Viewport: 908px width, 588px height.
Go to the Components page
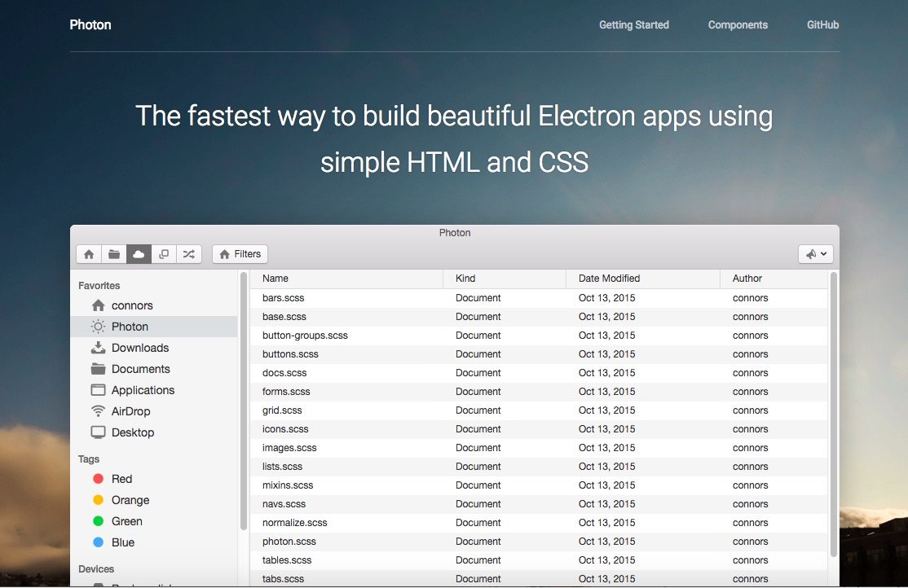(738, 25)
